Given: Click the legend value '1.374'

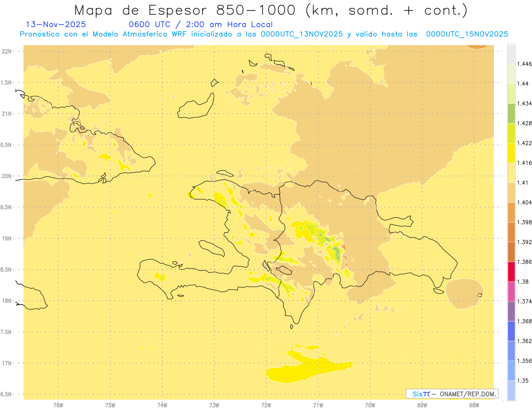Looking at the screenshot, I should click(x=524, y=301).
